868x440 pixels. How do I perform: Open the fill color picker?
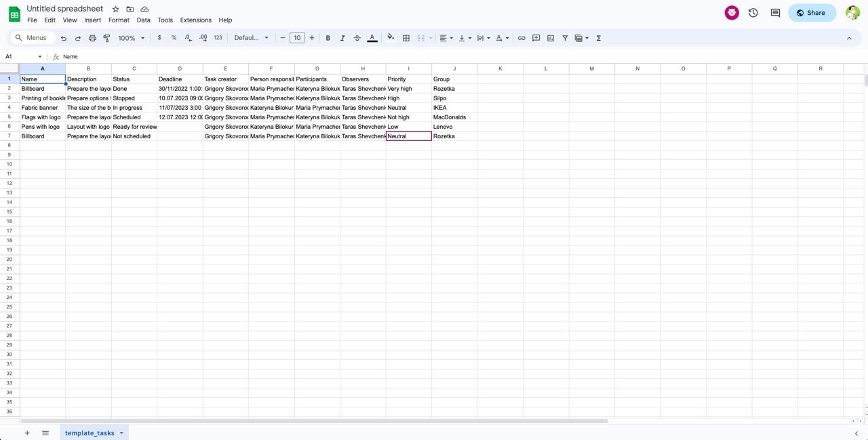391,38
